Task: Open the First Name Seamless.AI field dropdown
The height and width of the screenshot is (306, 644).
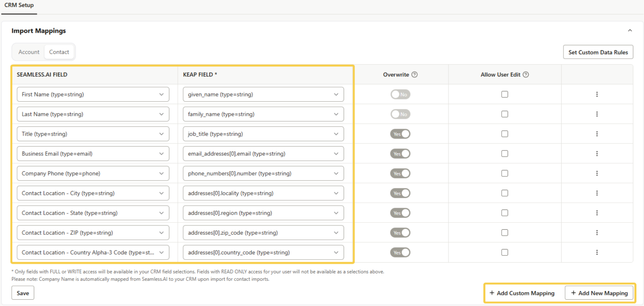Action: tap(93, 94)
